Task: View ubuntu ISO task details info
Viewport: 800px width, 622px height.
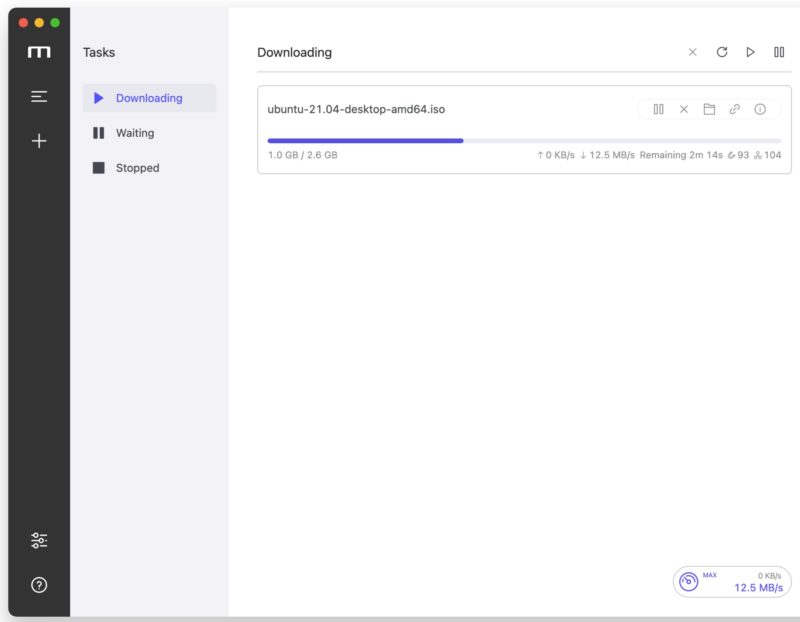Action: click(x=760, y=109)
